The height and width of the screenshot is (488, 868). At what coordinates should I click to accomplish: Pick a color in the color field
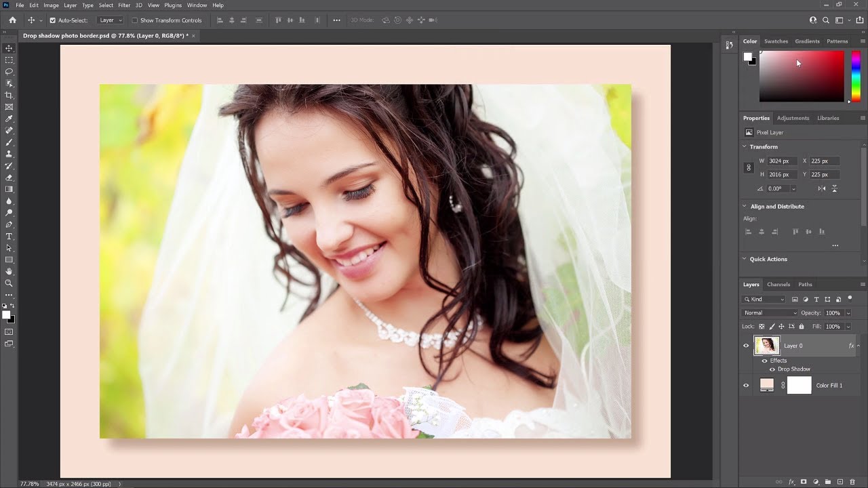coord(802,77)
